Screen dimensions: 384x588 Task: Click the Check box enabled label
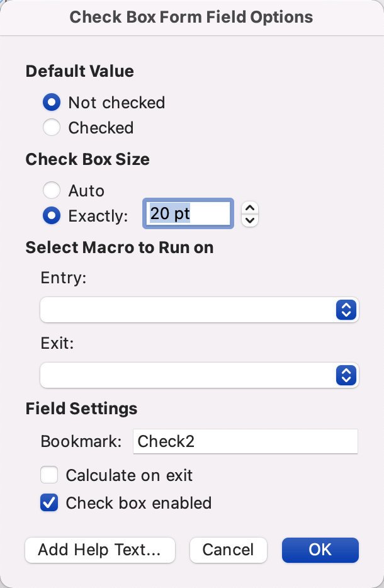click(x=138, y=503)
